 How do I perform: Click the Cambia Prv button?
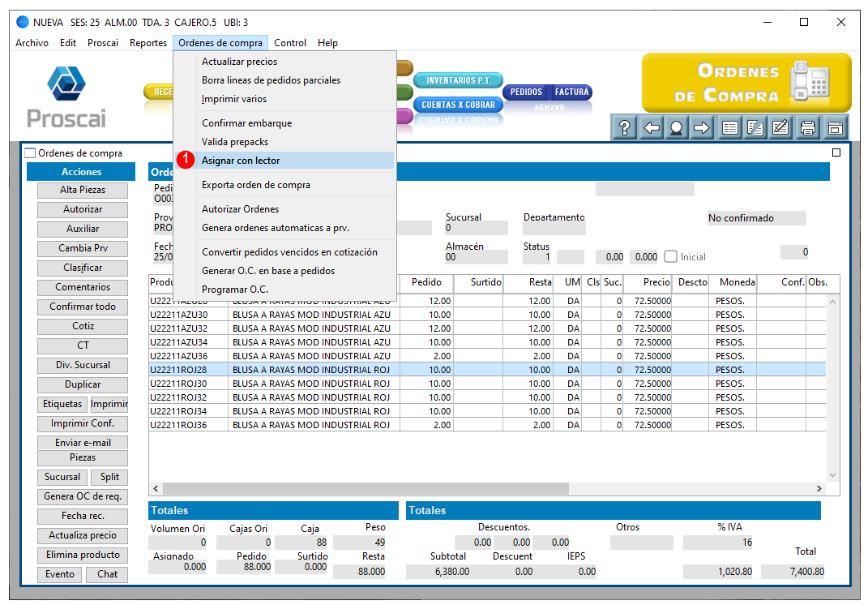83,248
